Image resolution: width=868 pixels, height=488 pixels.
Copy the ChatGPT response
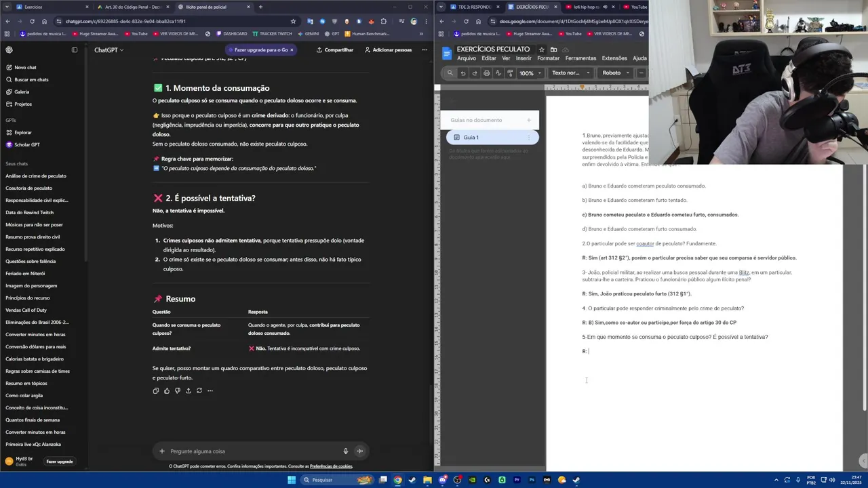coord(156,390)
